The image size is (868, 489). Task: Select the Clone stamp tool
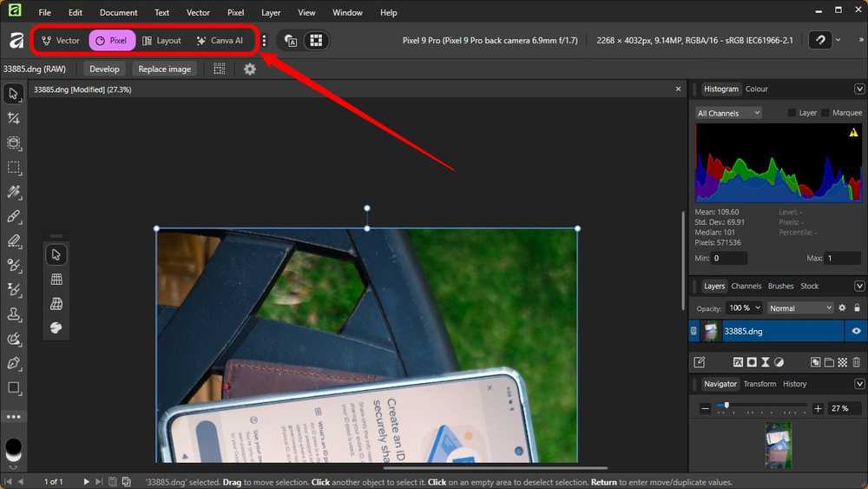click(13, 314)
